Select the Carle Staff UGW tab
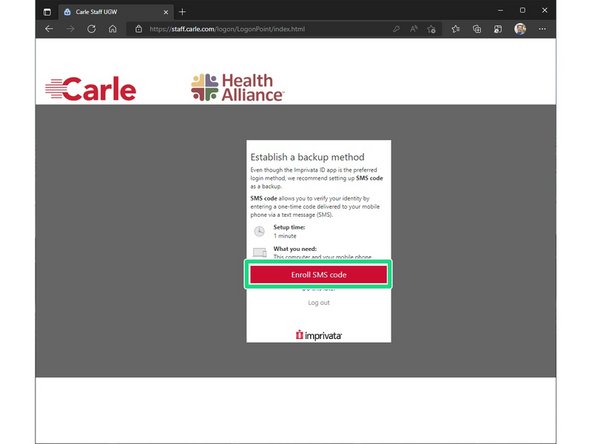Screen dimensions: 592x444 116,12
